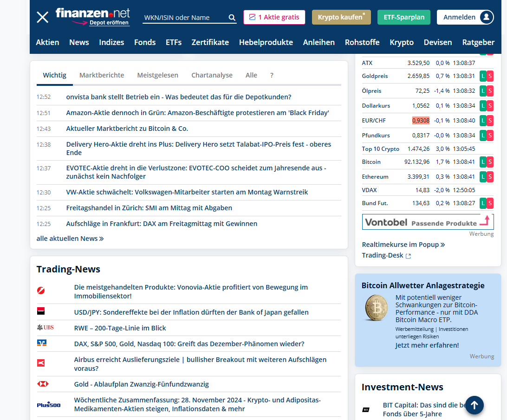Click the search magnifier icon
This screenshot has height=420, width=507.
232,18
